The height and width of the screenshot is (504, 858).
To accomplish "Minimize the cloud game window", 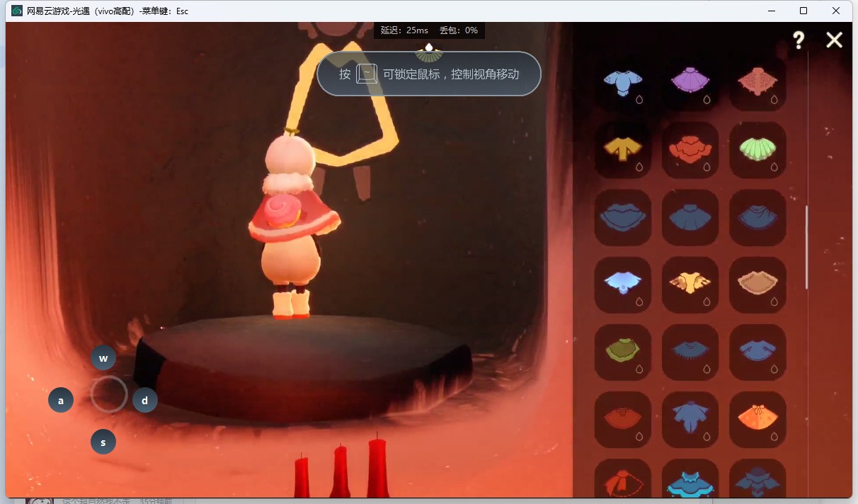I will click(770, 11).
